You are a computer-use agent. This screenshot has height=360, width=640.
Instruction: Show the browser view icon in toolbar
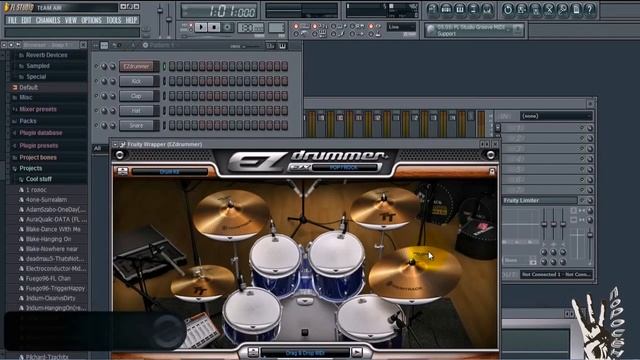pyautogui.click(x=473, y=9)
